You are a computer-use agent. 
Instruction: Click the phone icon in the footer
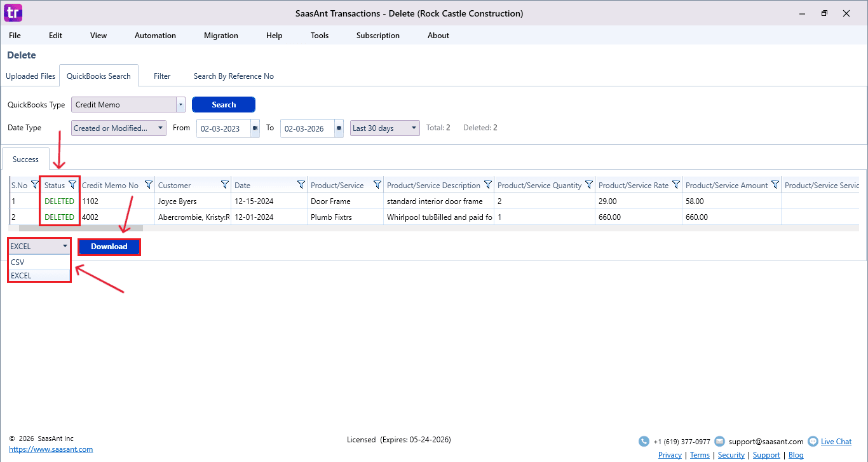(x=644, y=442)
